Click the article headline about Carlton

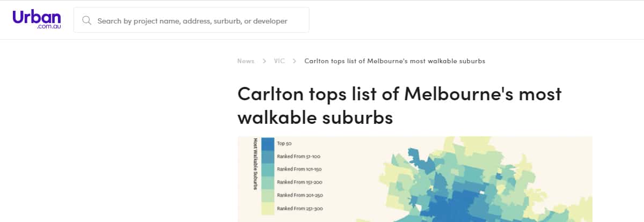click(399, 105)
